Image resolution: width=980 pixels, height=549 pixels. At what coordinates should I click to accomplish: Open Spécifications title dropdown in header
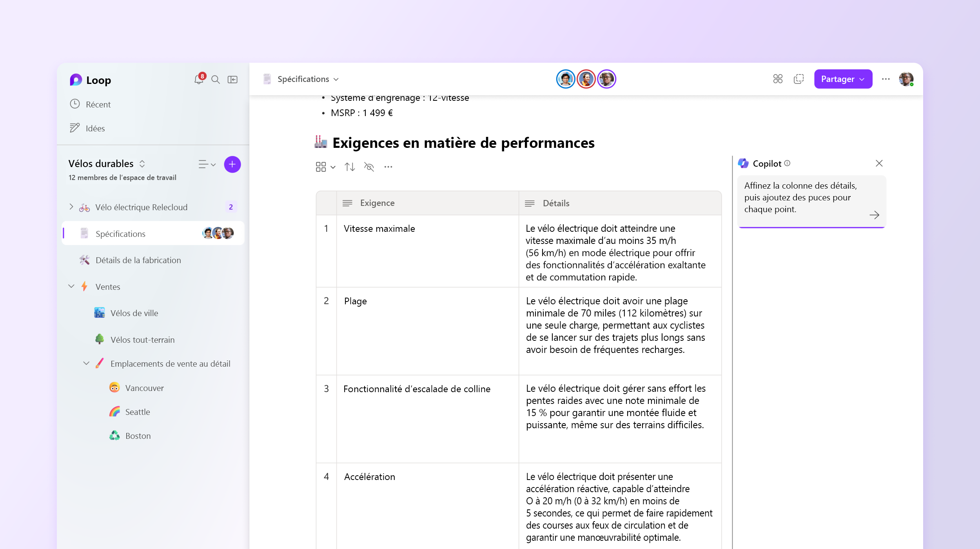pyautogui.click(x=336, y=79)
